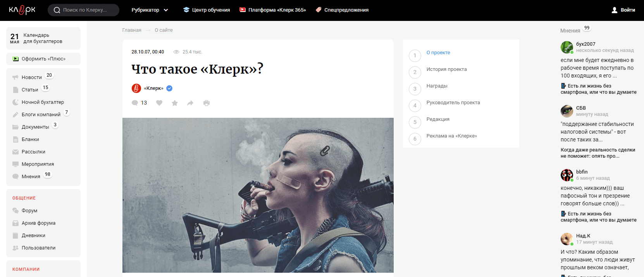Jump to section Редакция
Image resolution: width=644 pixels, height=277 pixels.
click(x=438, y=119)
